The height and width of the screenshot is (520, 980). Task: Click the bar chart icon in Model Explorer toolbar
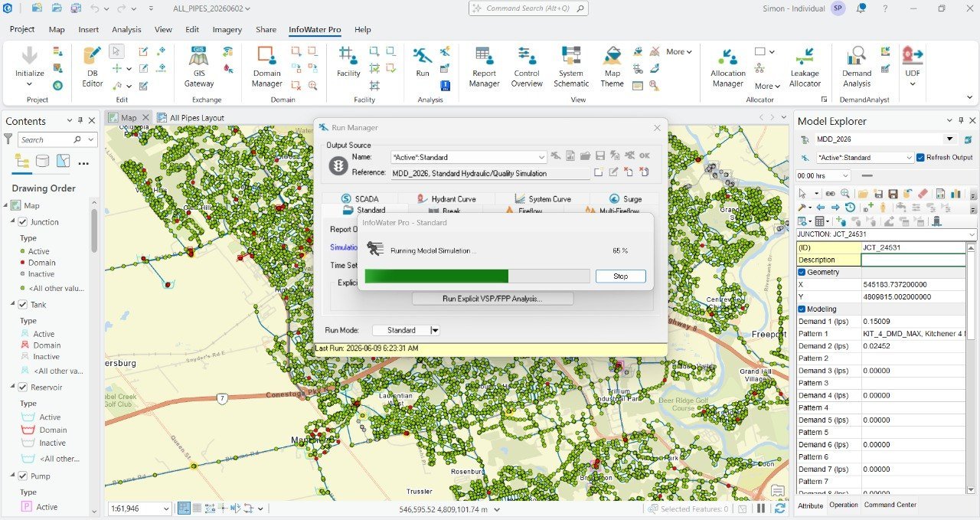[955, 194]
